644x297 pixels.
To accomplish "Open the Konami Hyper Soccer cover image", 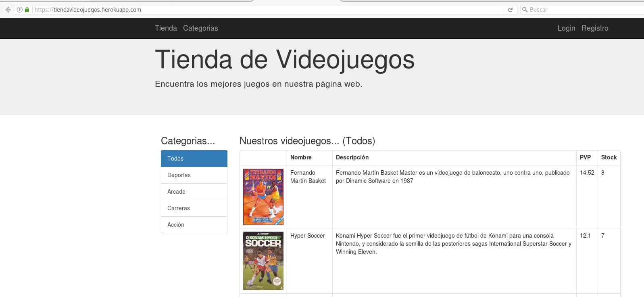I will pos(263,261).
